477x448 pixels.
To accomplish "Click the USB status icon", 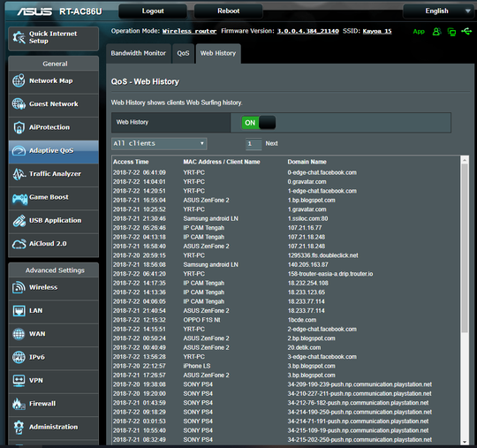I will point(466,31).
